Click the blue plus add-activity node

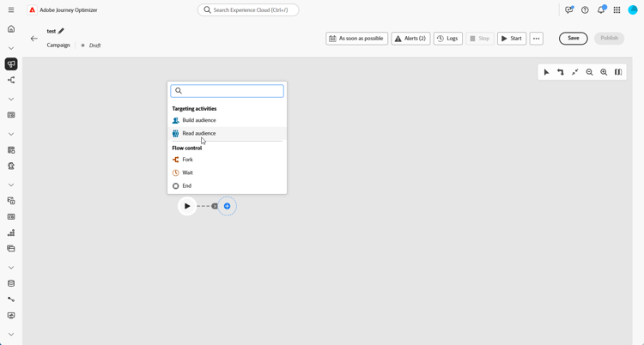tap(228, 206)
